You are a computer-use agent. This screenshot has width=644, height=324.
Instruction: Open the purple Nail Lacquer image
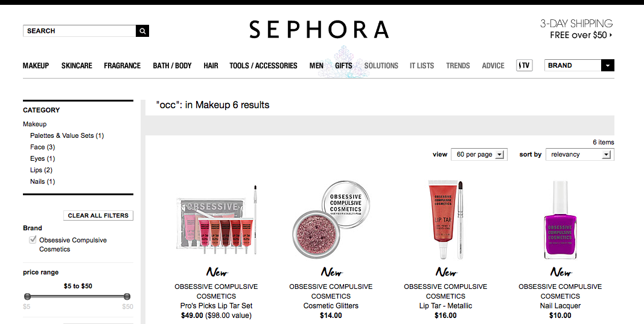[x=560, y=220]
